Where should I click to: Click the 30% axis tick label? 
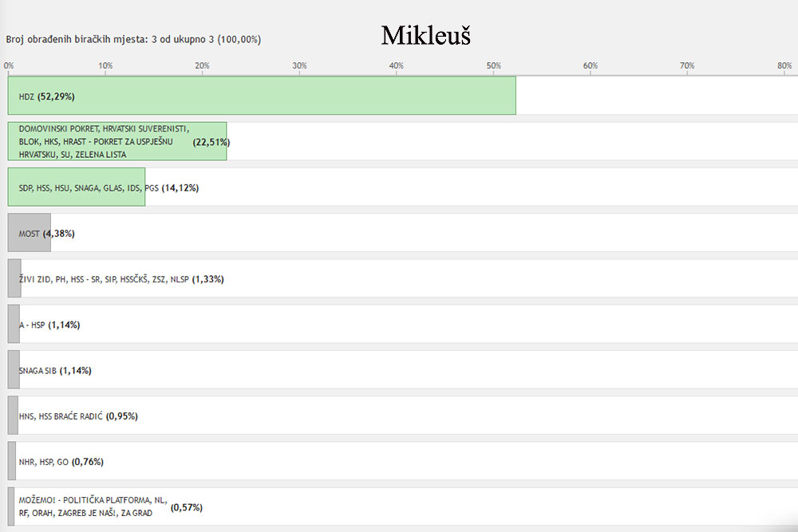click(299, 65)
